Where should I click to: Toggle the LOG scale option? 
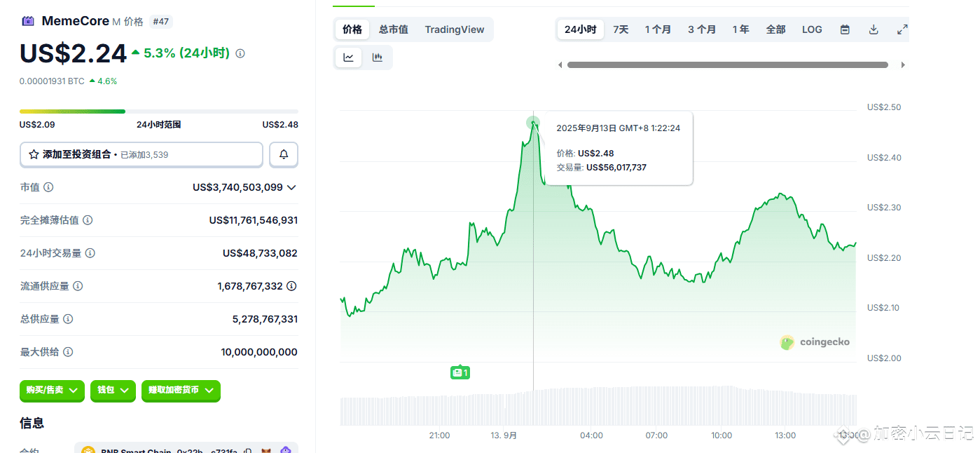(812, 29)
